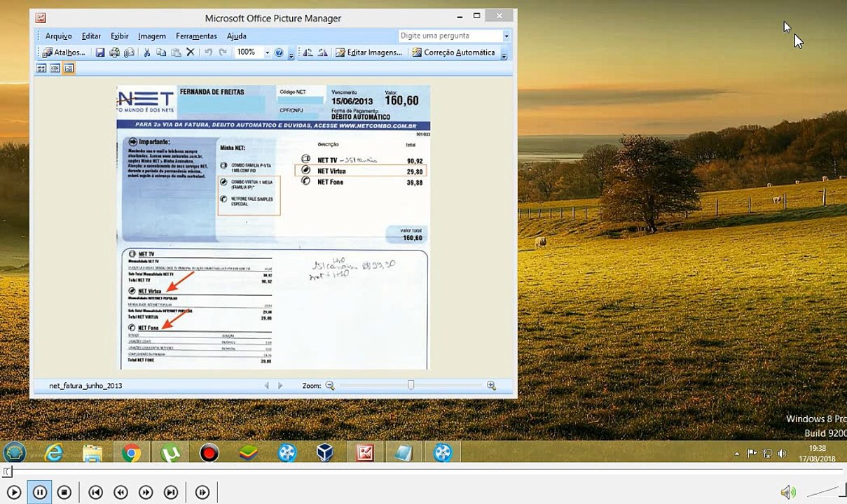
Task: Click the system tray volume icon
Action: 782,454
